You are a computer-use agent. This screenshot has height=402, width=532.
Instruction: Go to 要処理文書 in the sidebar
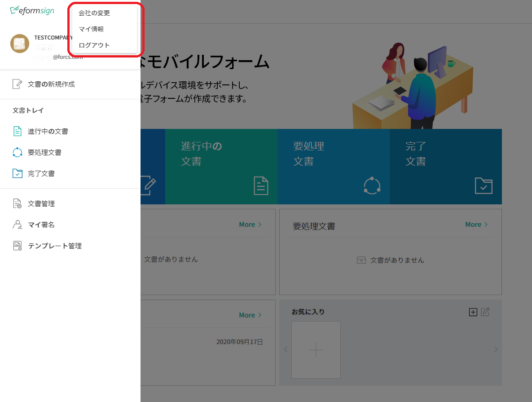(x=44, y=152)
